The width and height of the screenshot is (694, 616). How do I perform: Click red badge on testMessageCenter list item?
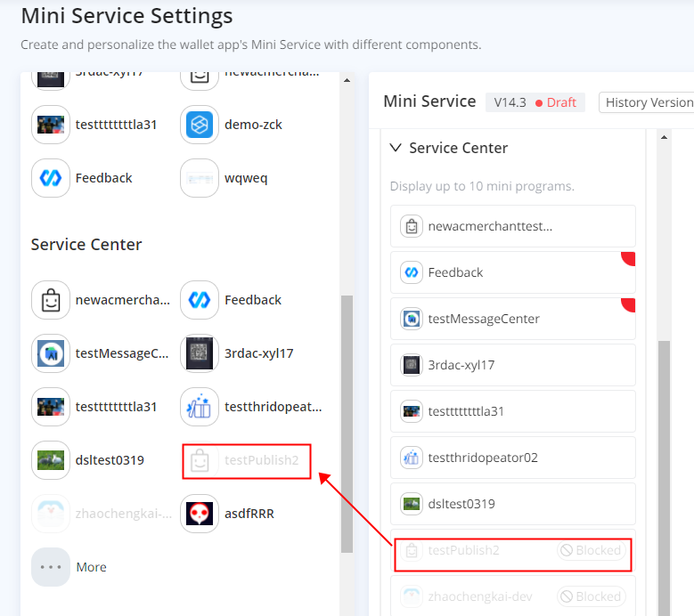pyautogui.click(x=629, y=304)
